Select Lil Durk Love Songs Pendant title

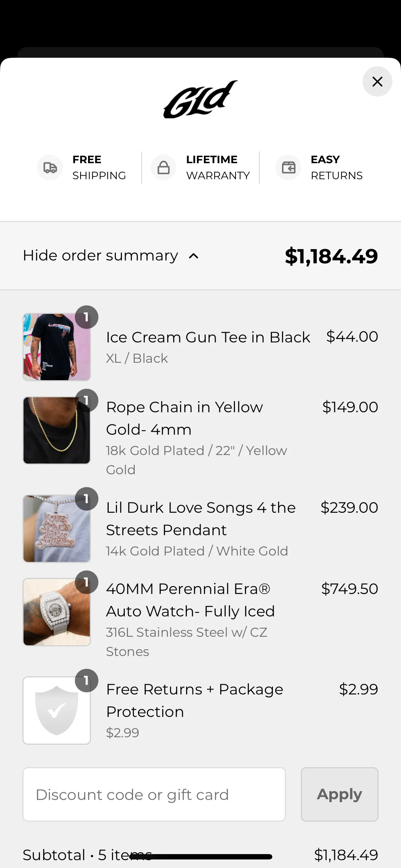(x=201, y=519)
